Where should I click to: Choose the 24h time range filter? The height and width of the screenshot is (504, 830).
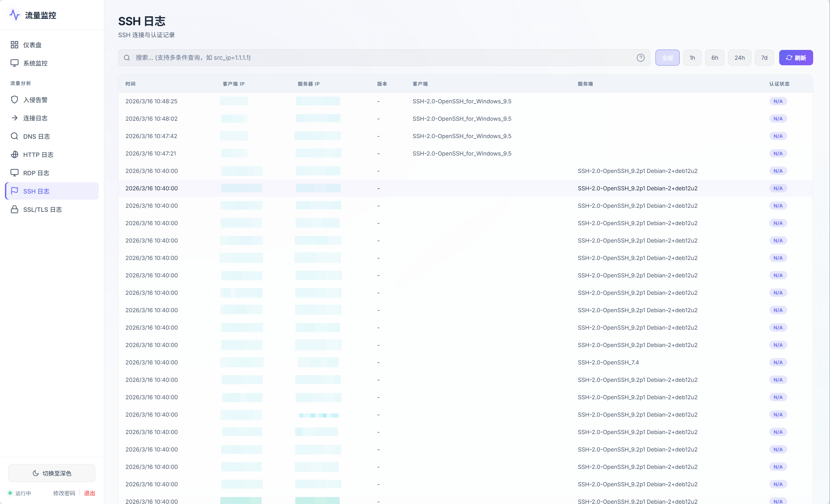coord(739,57)
